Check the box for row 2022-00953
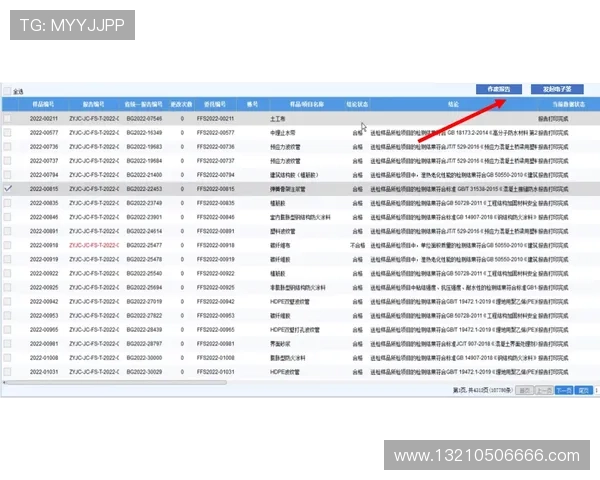Image resolution: width=600 pixels, height=480 pixels. [x=7, y=315]
